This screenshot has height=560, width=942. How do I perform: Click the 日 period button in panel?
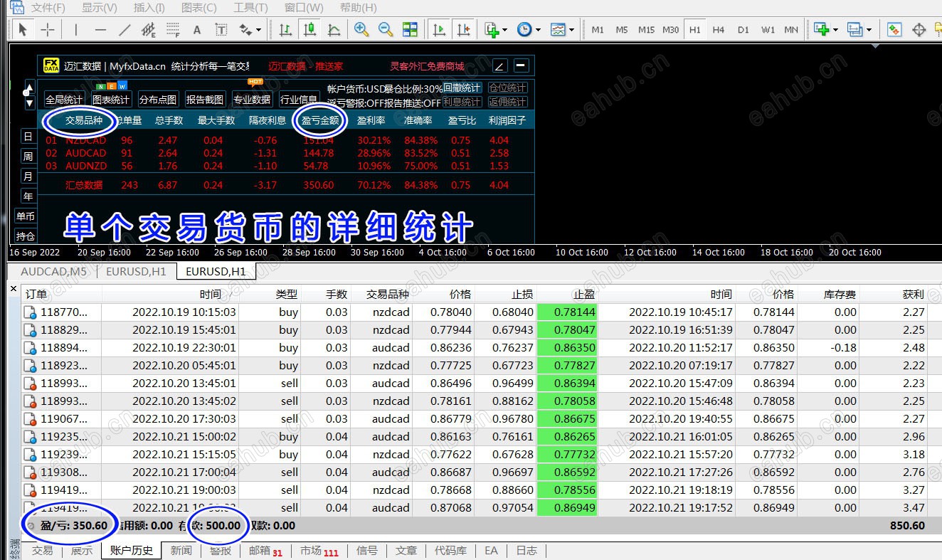[x=28, y=137]
